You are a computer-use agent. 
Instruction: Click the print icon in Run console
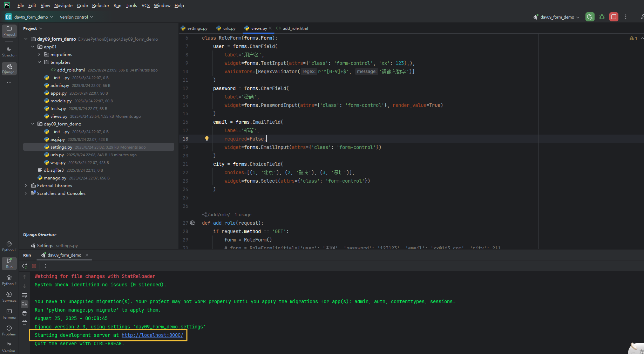pyautogui.click(x=25, y=313)
